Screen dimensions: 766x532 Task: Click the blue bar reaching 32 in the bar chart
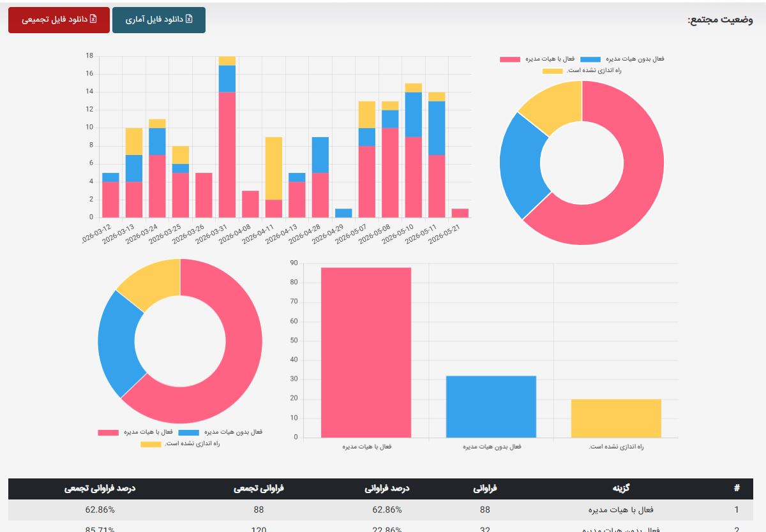pyautogui.click(x=491, y=407)
